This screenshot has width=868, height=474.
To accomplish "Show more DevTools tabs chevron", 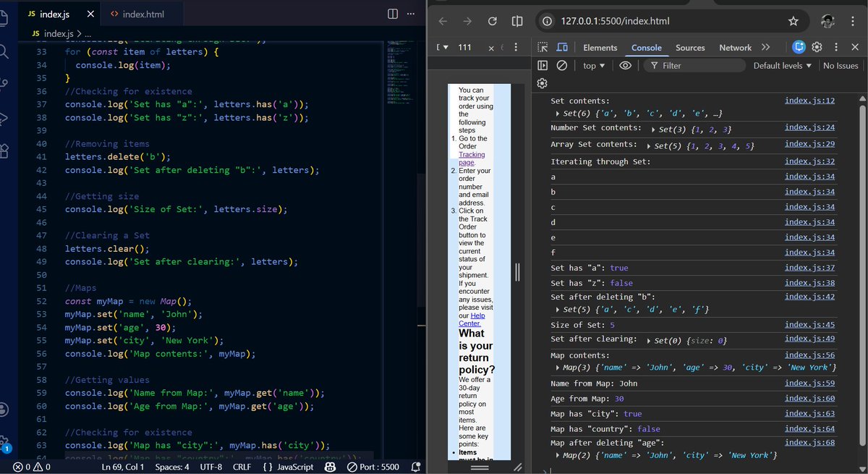I will point(766,47).
